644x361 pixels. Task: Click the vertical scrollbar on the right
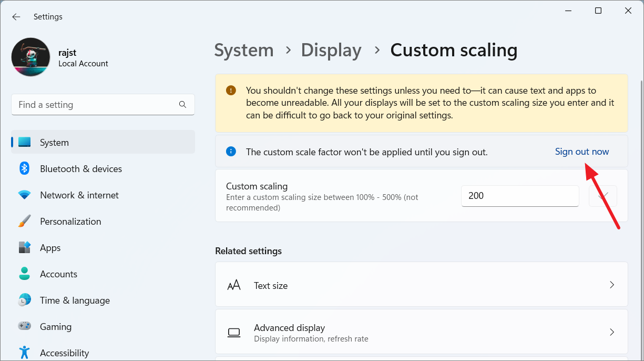tap(640, 158)
